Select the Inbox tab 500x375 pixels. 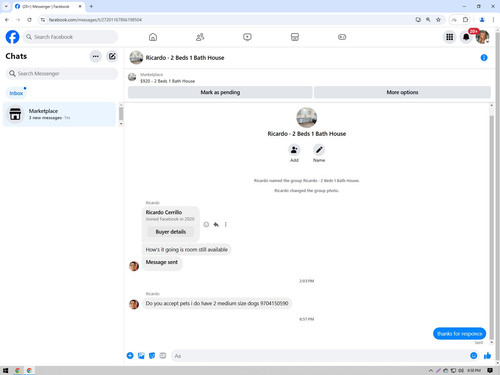pyautogui.click(x=16, y=93)
